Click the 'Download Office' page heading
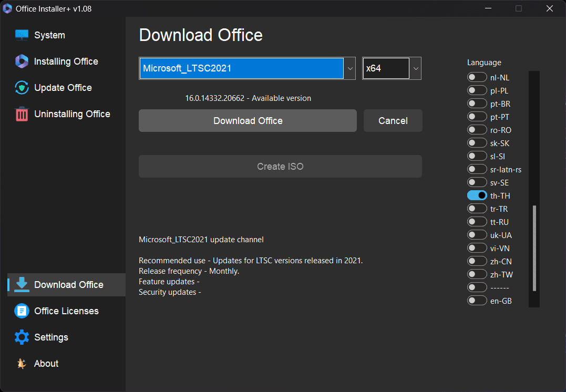This screenshot has width=566, height=392. point(201,35)
